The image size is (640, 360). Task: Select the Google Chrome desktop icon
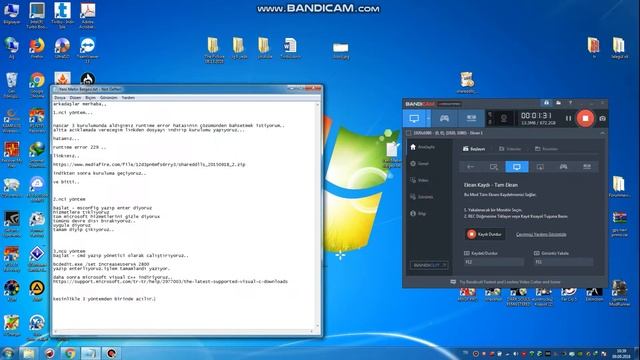37,85
